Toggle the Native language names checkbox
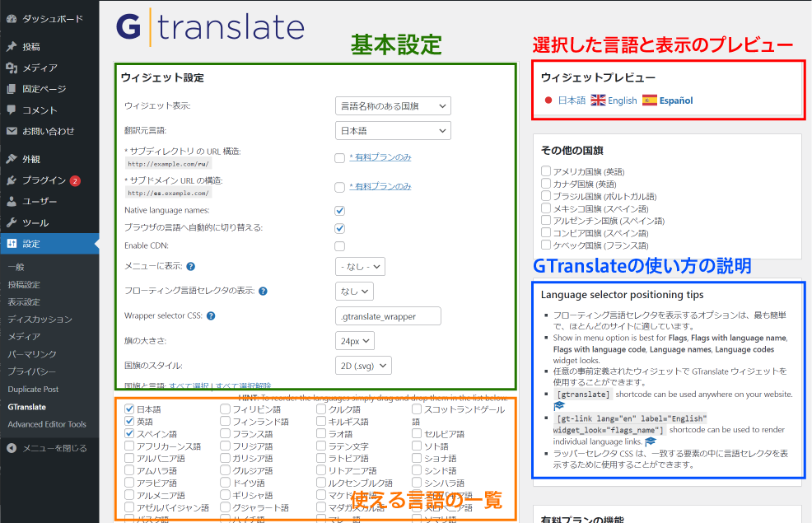812x523 pixels. pyautogui.click(x=340, y=211)
